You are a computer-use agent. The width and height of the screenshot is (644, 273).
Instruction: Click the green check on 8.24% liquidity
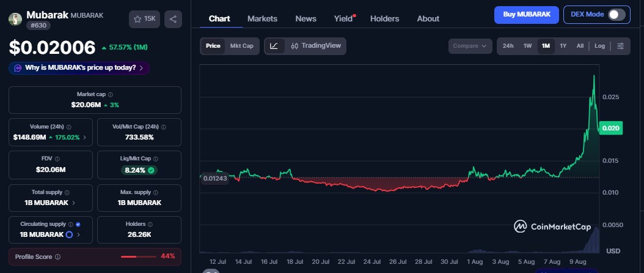click(x=151, y=170)
